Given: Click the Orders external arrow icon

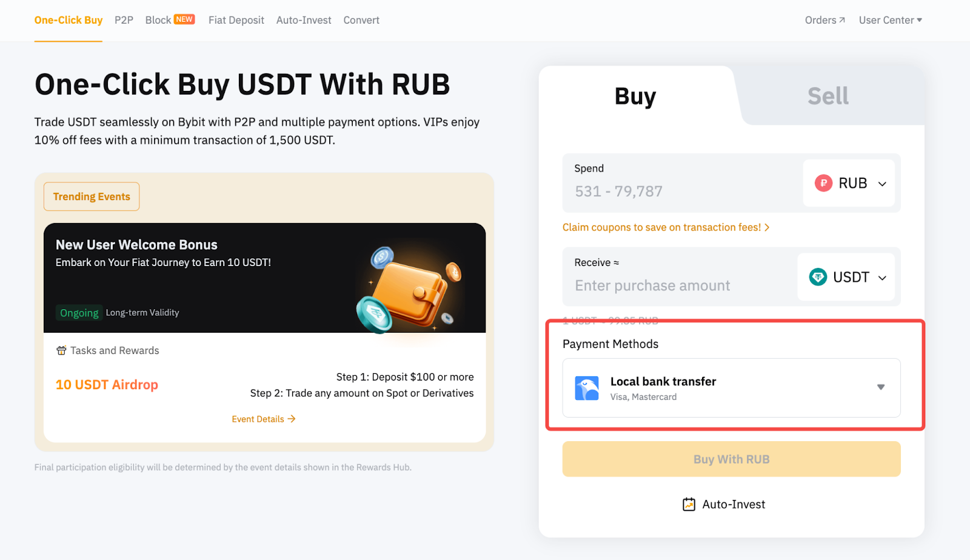Looking at the screenshot, I should click(842, 20).
